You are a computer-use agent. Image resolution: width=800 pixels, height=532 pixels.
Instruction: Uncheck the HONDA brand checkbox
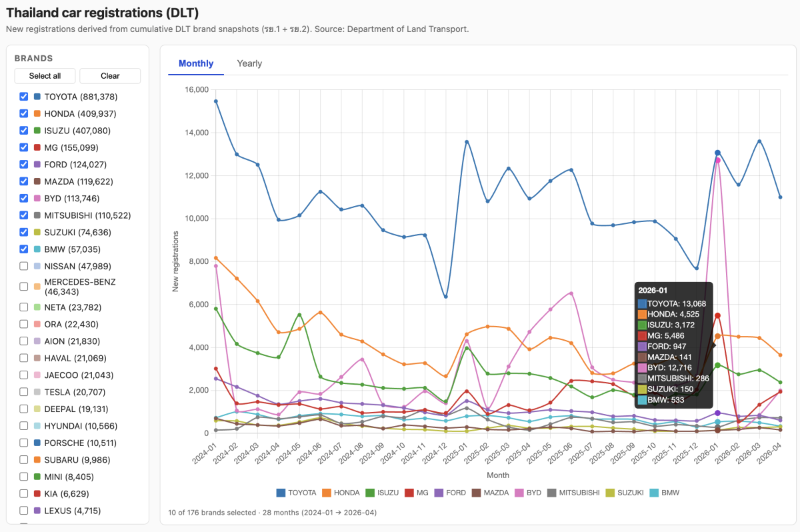(24, 113)
